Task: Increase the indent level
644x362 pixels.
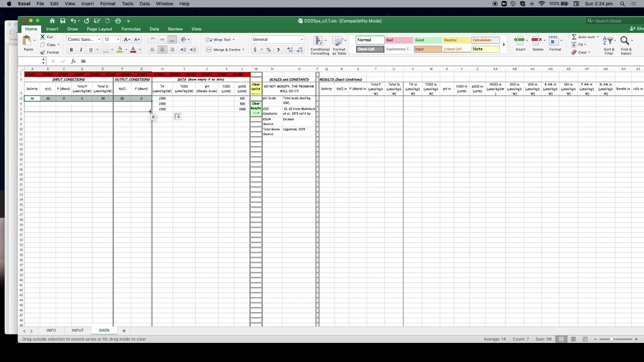Action: pyautogui.click(x=193, y=49)
